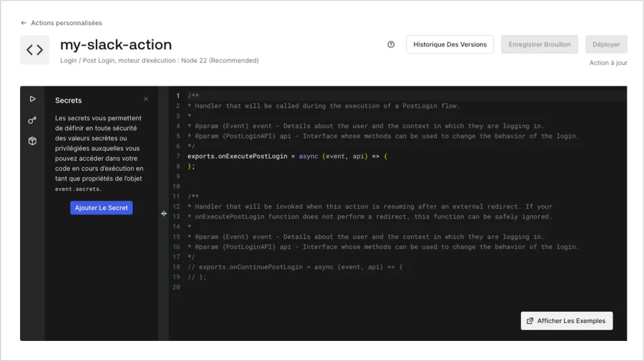Click the event.secrets code text
Viewport: 644px width, 361px height.
[78, 189]
